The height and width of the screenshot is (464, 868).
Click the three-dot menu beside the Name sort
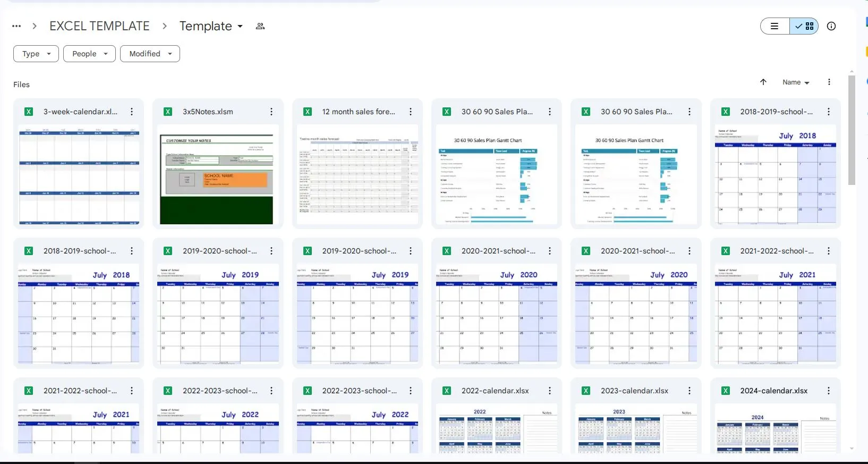point(829,82)
